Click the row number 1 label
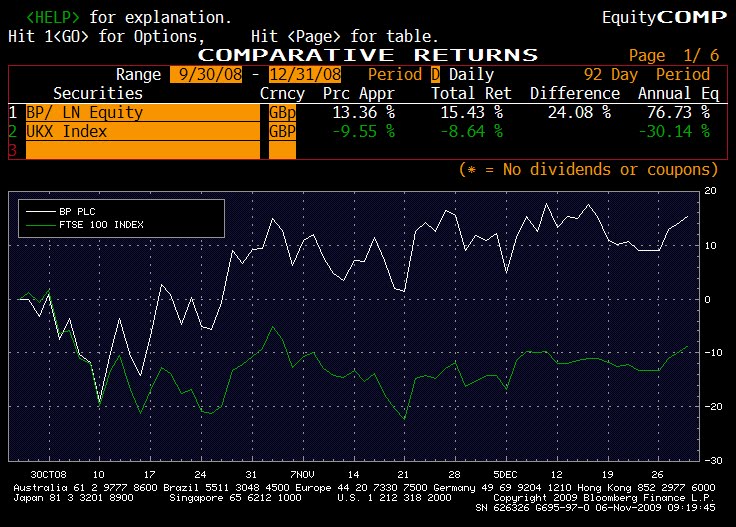The width and height of the screenshot is (736, 527). click(13, 113)
